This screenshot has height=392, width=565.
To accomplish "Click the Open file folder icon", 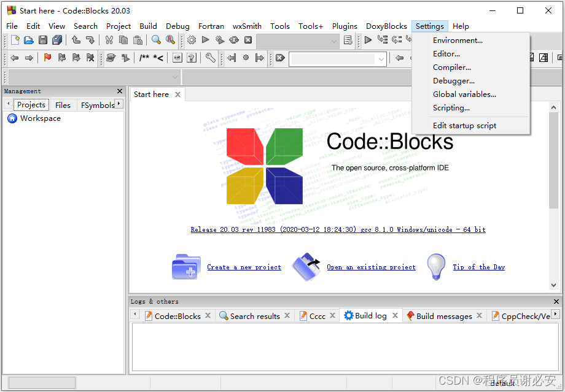I will coord(29,40).
